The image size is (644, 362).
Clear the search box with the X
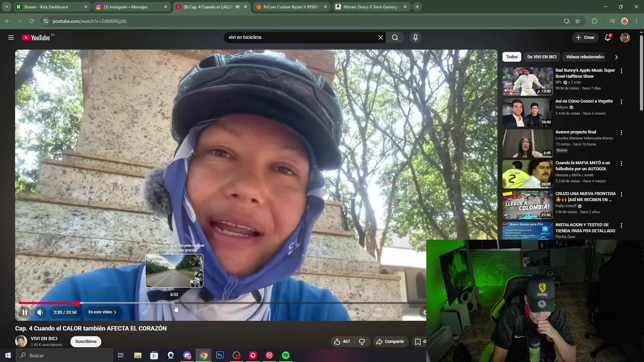pyautogui.click(x=380, y=37)
